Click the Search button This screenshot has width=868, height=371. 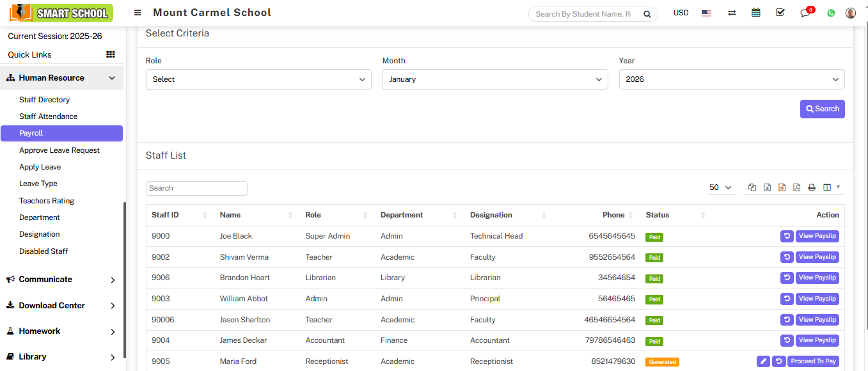point(822,109)
